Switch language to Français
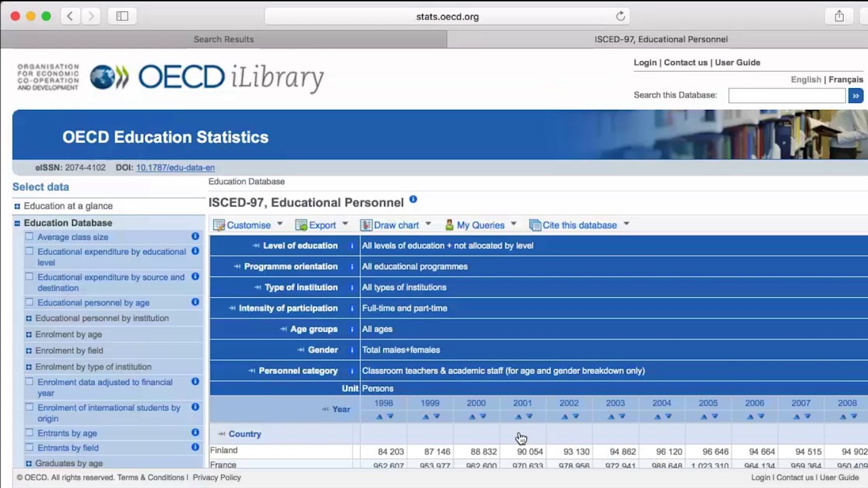 846,79
